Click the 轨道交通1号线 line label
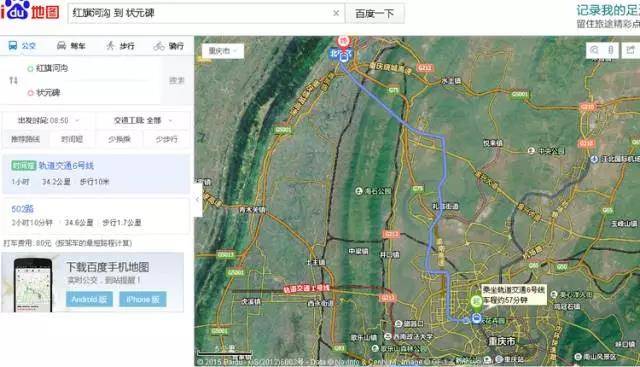640x367 pixels. pos(307,288)
